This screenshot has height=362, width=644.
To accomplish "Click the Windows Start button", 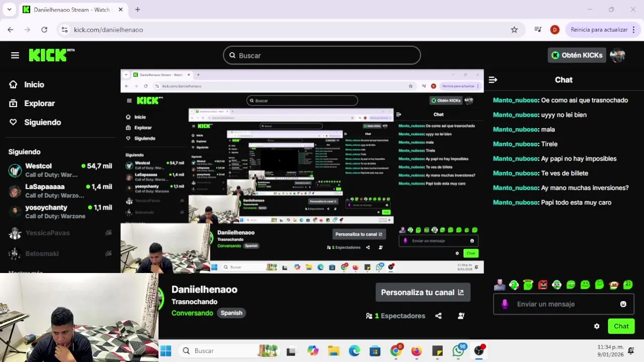I will click(x=166, y=351).
